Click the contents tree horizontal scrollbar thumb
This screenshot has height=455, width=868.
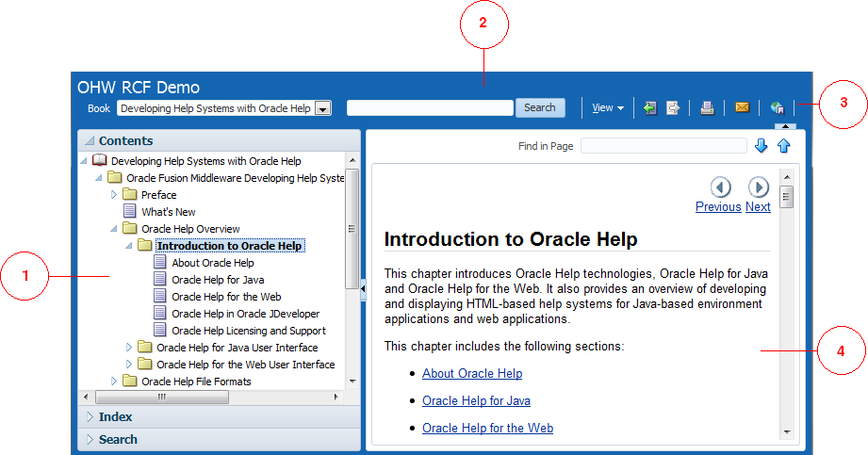coord(162,397)
